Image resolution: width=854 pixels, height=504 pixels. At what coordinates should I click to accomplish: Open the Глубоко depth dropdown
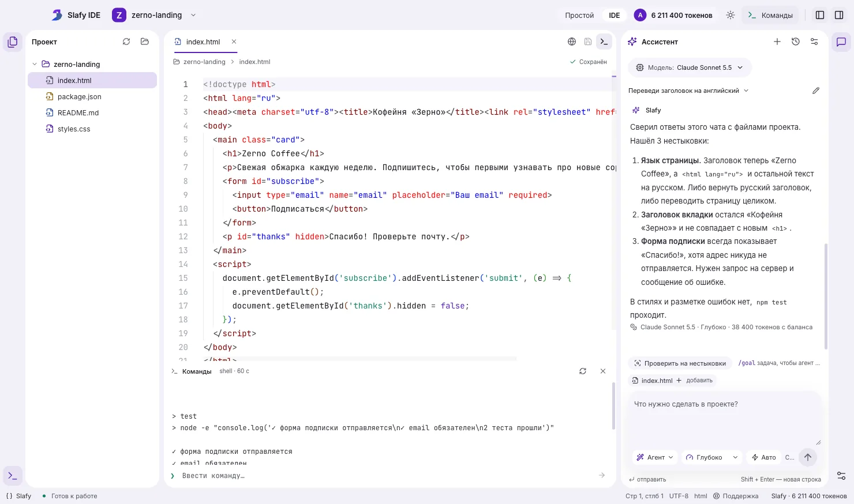tap(712, 457)
